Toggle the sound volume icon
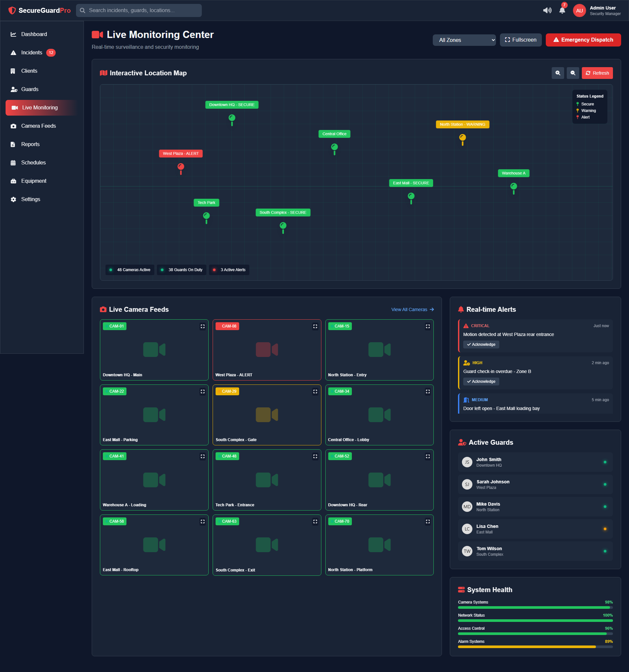The image size is (629, 672). pyautogui.click(x=547, y=10)
